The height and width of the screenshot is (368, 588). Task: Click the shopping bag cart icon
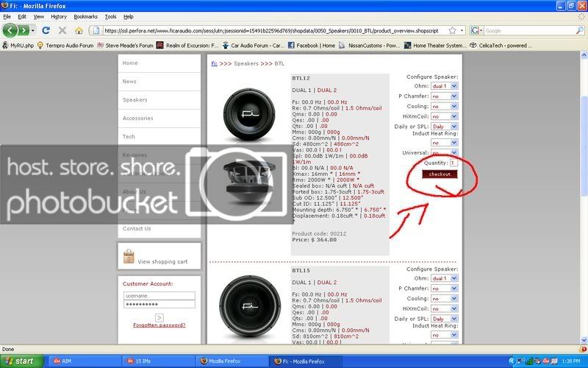[x=129, y=257]
